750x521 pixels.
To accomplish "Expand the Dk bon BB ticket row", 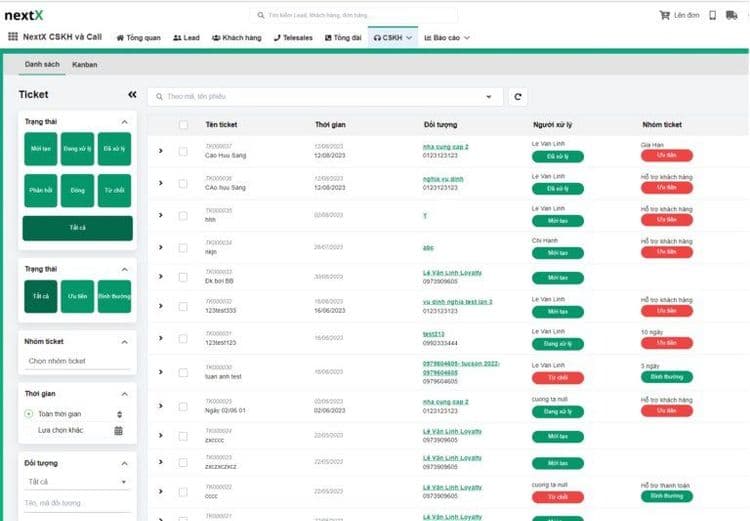I will 160,276.
